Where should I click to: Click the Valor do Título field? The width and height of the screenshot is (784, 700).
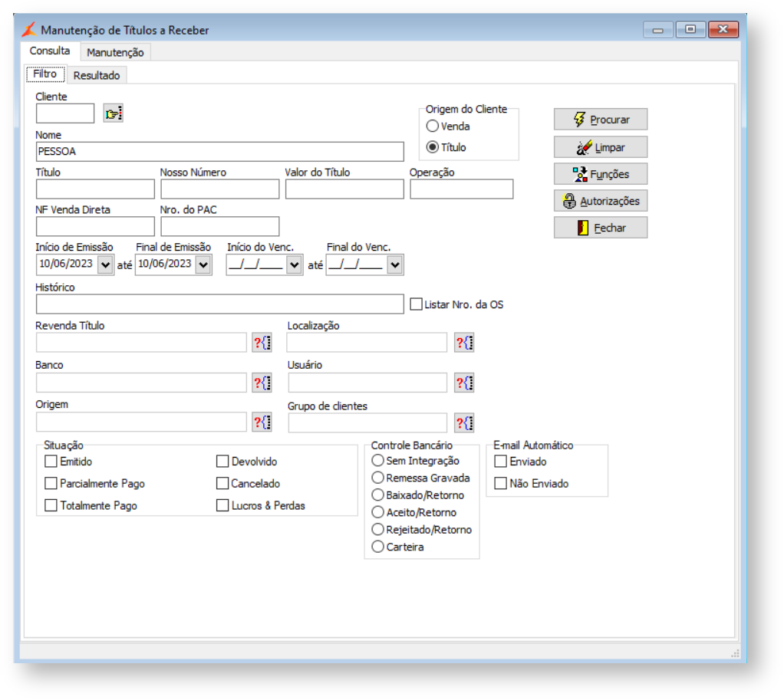pos(344,189)
